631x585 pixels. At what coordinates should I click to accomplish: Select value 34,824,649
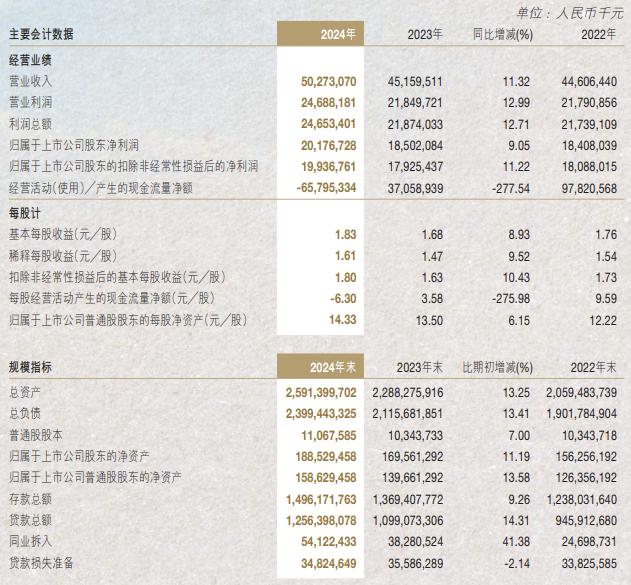pos(329,564)
